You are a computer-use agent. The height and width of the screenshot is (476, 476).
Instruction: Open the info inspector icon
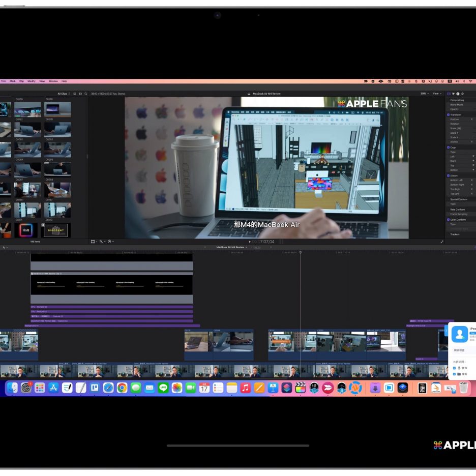point(458,94)
